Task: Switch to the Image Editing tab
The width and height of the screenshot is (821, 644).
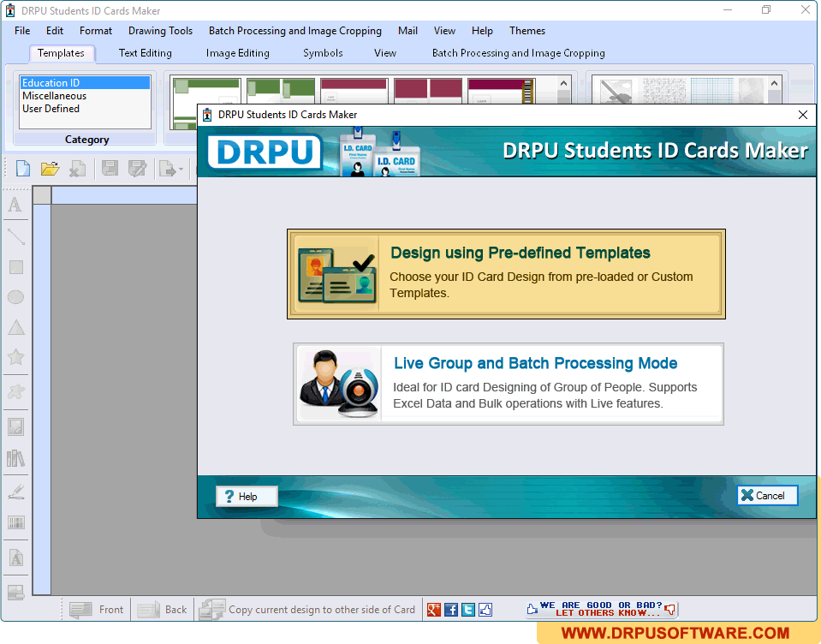Action: (x=238, y=53)
